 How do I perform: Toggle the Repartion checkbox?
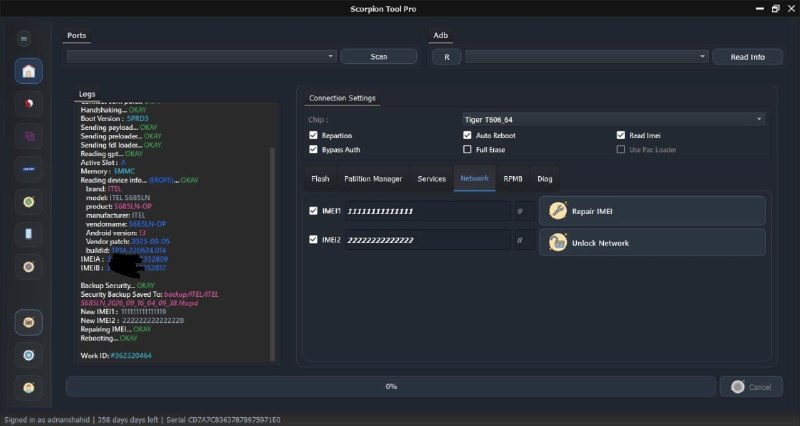[313, 135]
